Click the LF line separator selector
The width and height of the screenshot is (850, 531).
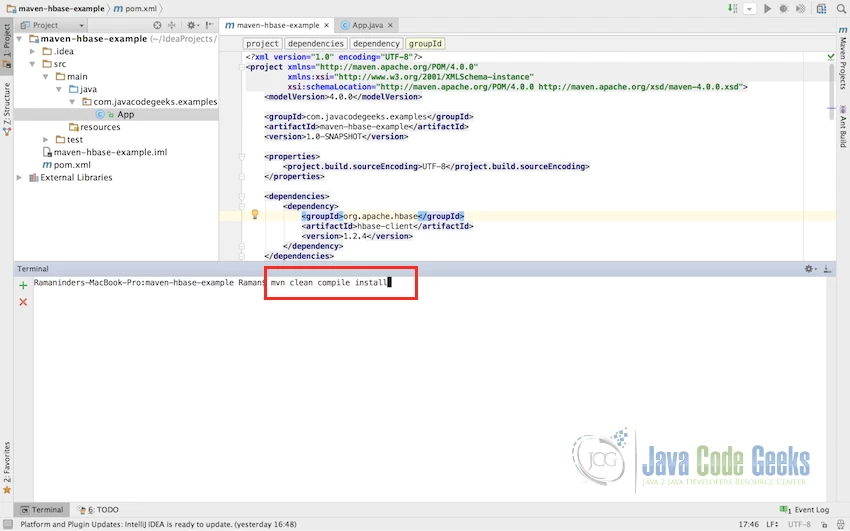click(772, 524)
